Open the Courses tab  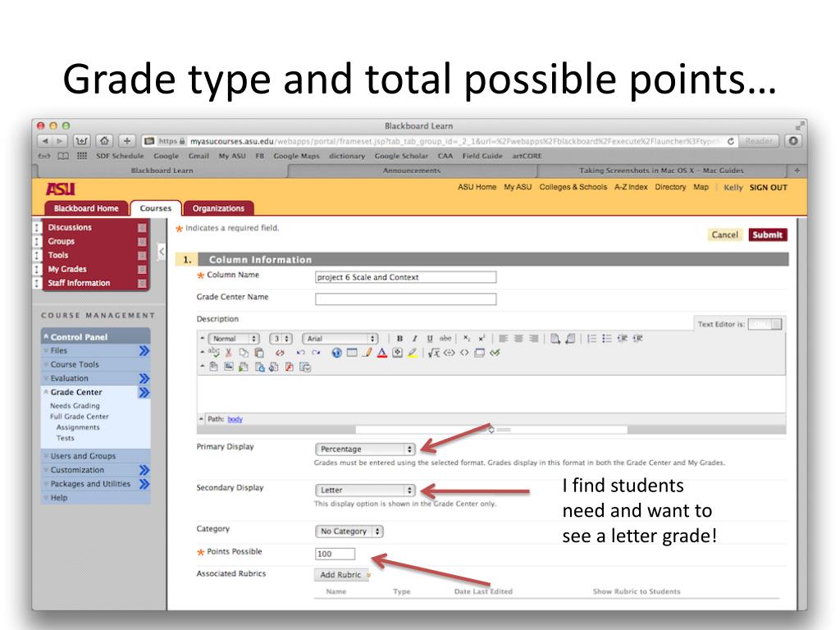[155, 208]
